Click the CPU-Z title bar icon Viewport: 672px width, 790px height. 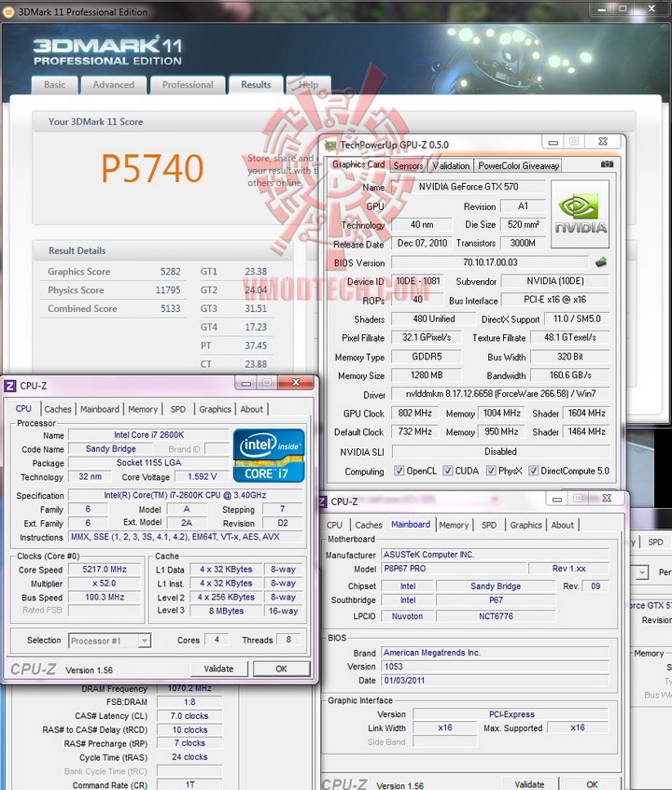9,386
